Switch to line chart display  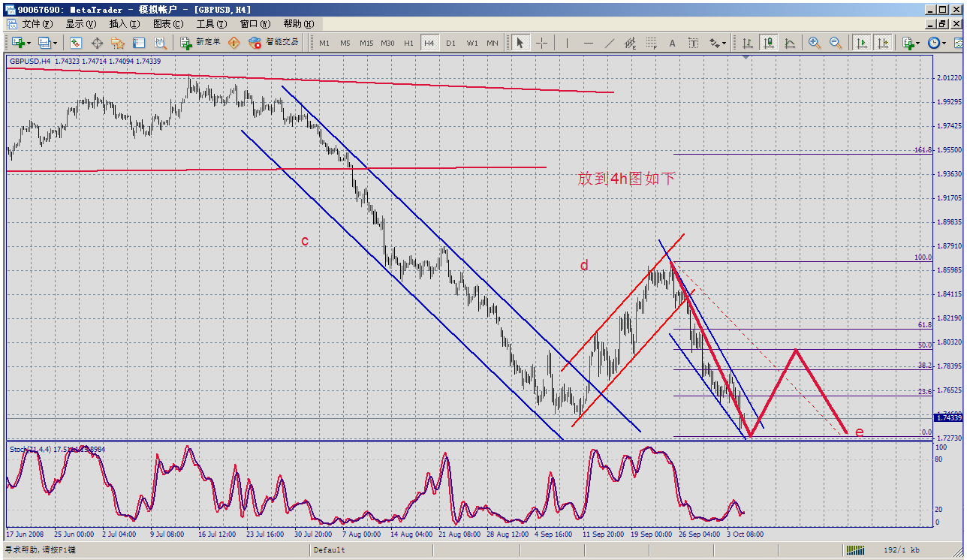790,43
